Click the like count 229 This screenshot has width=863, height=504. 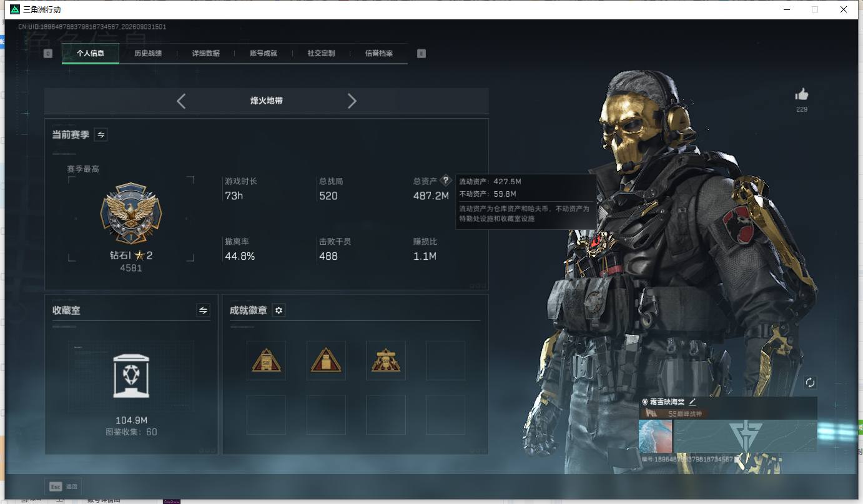click(802, 109)
